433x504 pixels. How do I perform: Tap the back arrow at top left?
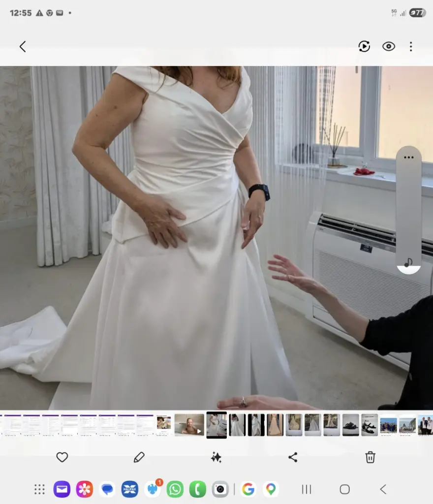pyautogui.click(x=23, y=47)
